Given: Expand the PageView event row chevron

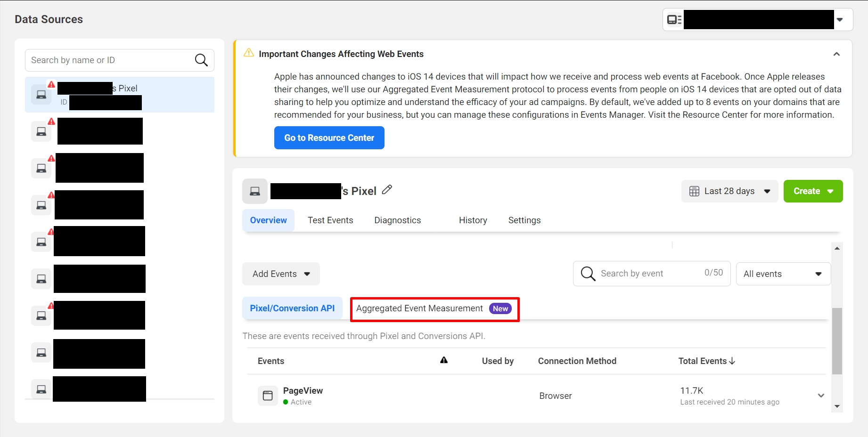Looking at the screenshot, I should (x=821, y=396).
